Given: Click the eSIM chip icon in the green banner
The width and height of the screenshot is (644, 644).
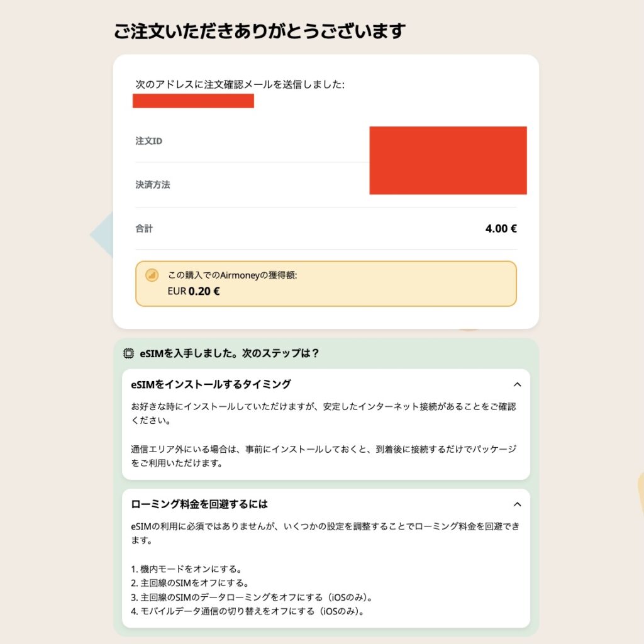Looking at the screenshot, I should (128, 353).
